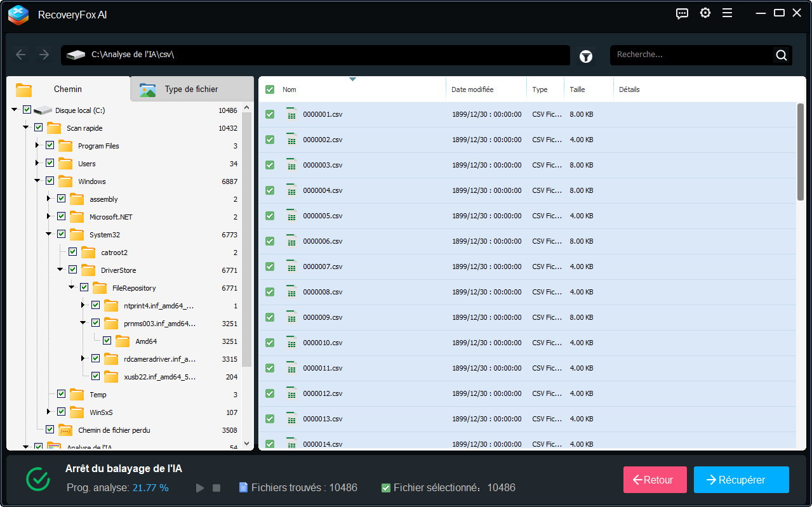Collapse the Disque local (C:) tree node
The image size is (812, 507).
pos(15,110)
